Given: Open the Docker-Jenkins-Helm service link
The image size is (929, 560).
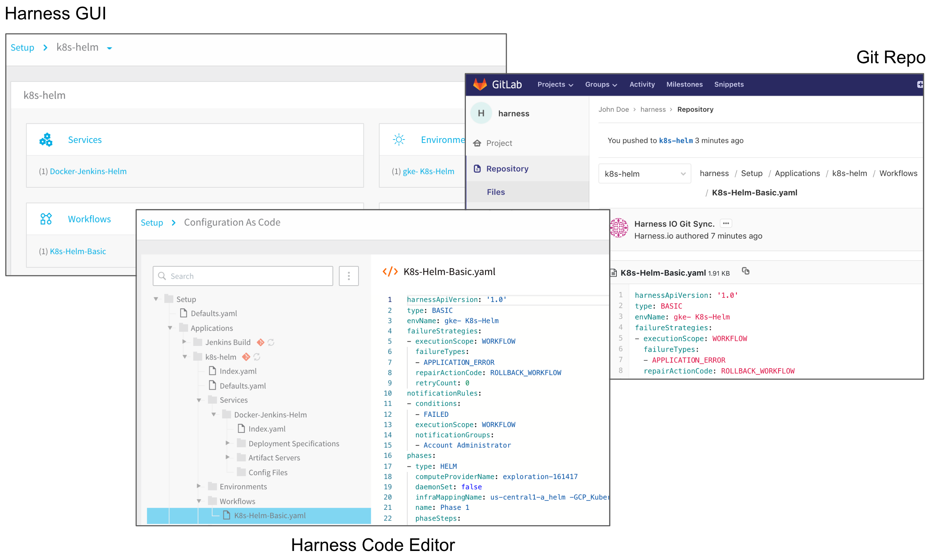Looking at the screenshot, I should tap(88, 172).
